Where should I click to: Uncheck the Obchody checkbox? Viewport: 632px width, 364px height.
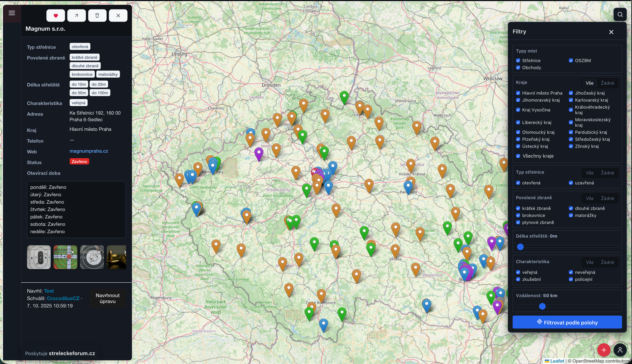[x=518, y=67]
